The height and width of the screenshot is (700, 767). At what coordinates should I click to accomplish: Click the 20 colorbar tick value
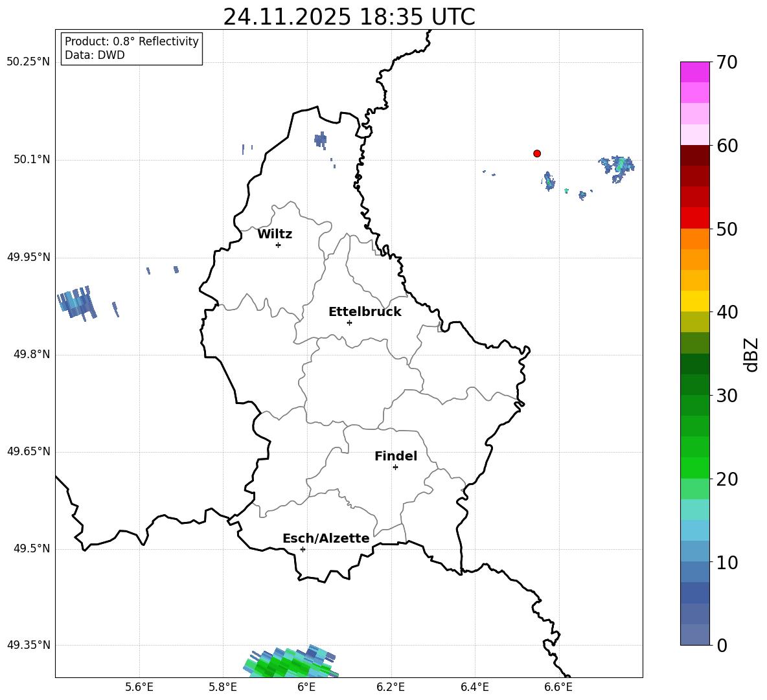[x=727, y=479]
